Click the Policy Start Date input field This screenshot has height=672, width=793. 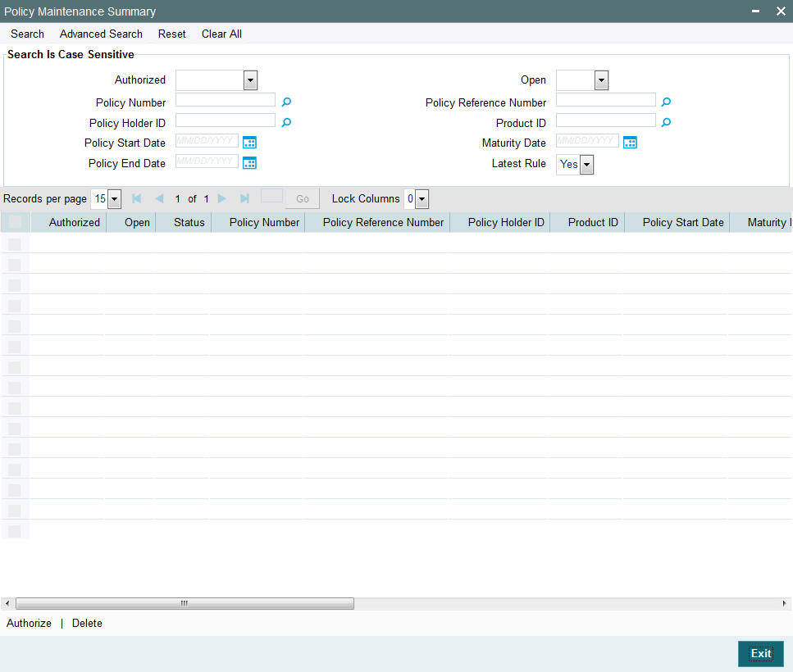(x=207, y=140)
